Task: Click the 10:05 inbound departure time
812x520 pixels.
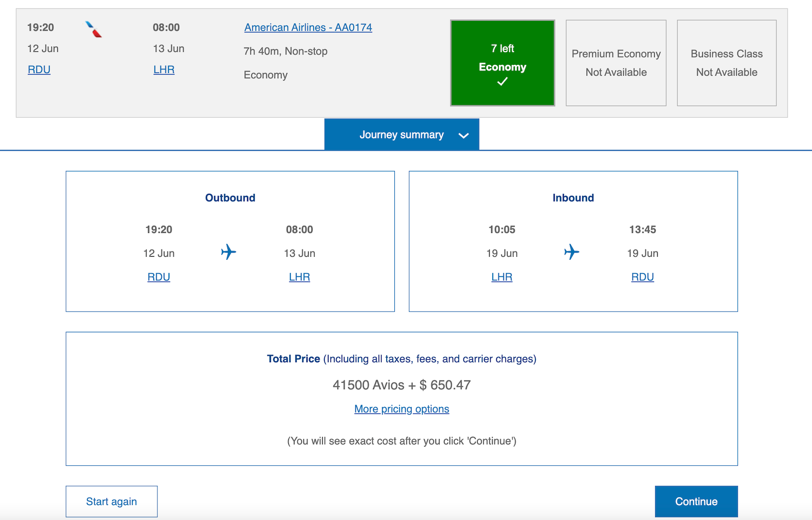Action: click(x=502, y=229)
